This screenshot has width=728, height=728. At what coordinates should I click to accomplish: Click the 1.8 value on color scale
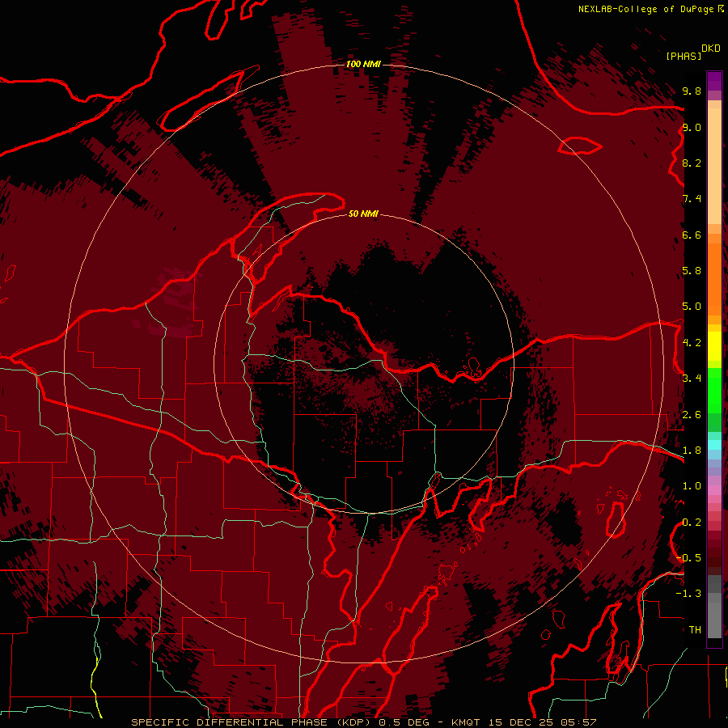coord(692,451)
